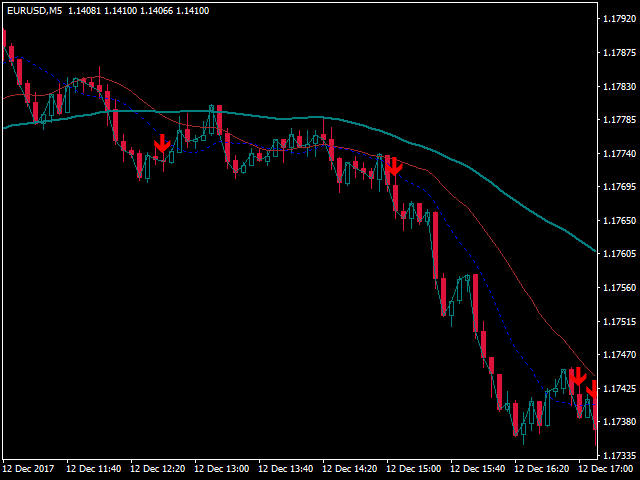The width and height of the screenshot is (640, 480).
Task: Select the full red sell arrow before 17:00
Action: click(x=578, y=376)
